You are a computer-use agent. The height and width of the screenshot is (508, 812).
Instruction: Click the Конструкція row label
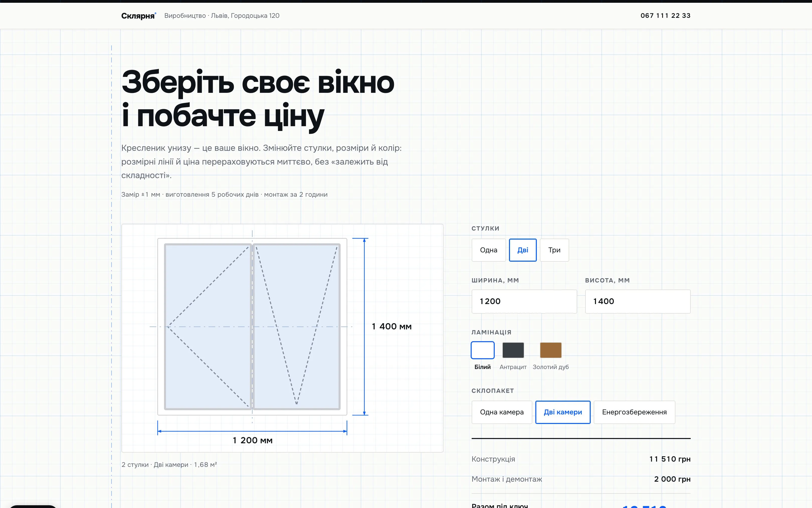(x=493, y=459)
